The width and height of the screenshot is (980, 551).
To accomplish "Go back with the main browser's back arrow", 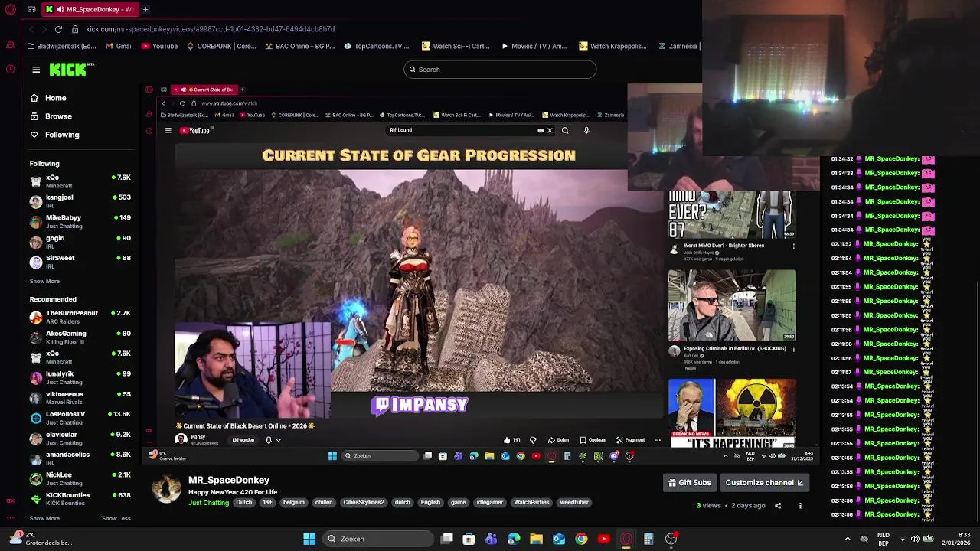I will coord(31,29).
